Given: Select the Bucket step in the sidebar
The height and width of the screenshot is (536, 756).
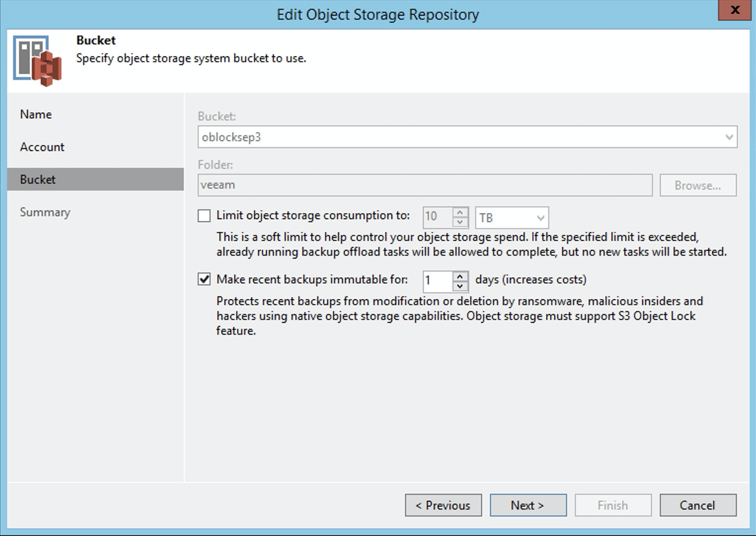Looking at the screenshot, I should 37,179.
